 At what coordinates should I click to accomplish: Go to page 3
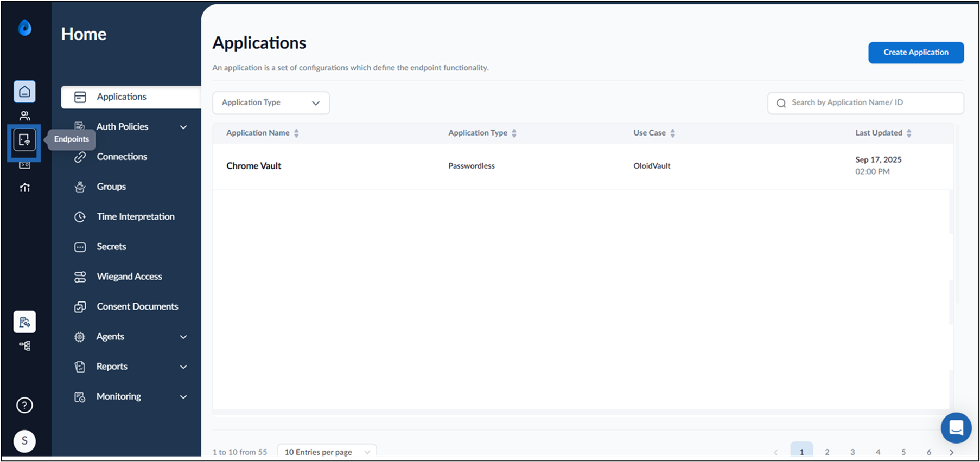pos(852,452)
